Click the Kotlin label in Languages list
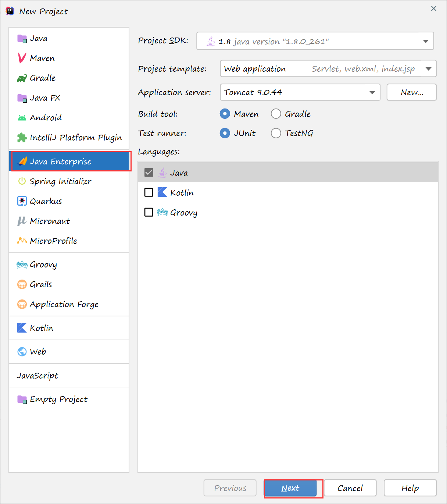The height and width of the screenshot is (504, 447). (x=182, y=193)
